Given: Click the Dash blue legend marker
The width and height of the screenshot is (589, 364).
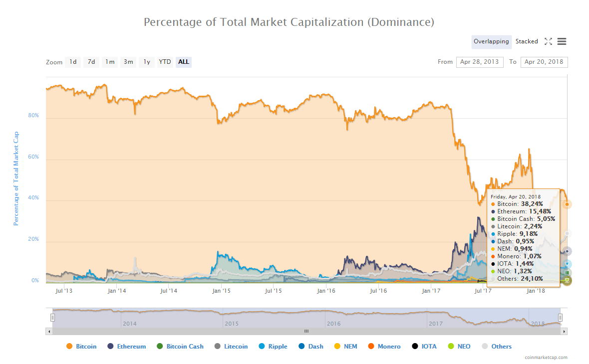Looking at the screenshot, I should (301, 347).
